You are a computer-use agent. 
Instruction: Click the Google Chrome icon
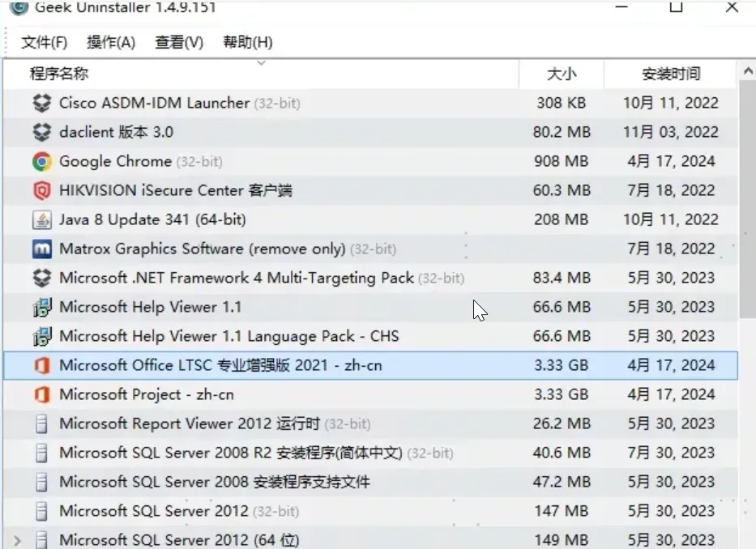tap(42, 161)
